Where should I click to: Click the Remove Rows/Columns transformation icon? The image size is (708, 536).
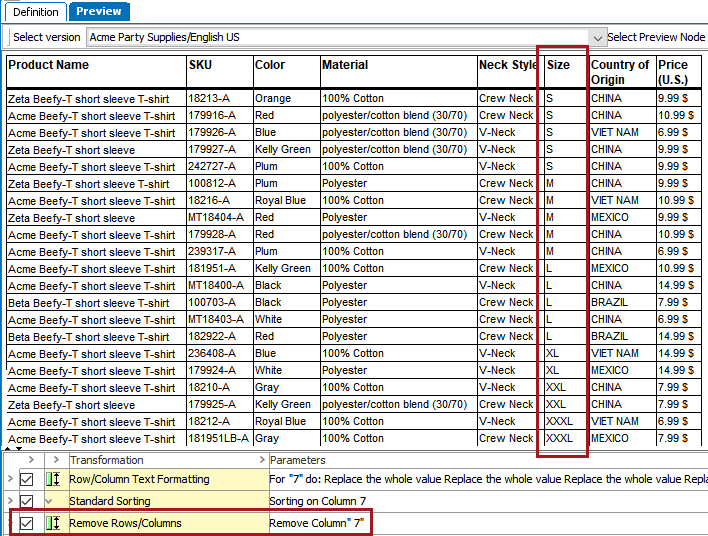(x=52, y=523)
